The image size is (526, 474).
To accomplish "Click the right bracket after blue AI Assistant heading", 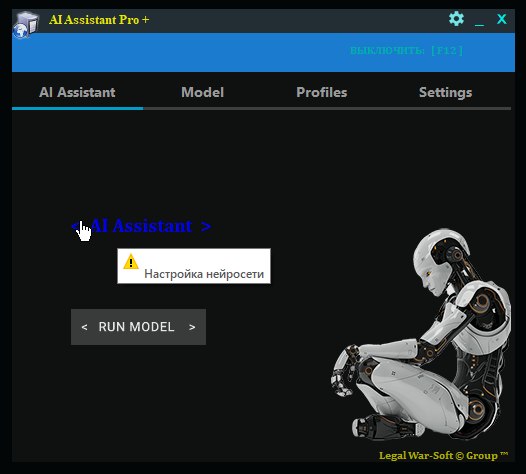I will [x=206, y=226].
